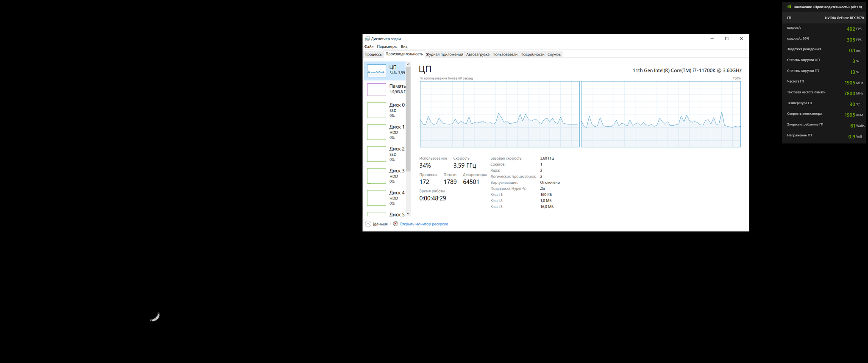Select Диск 3 HDD thumbnail

pyautogui.click(x=376, y=176)
